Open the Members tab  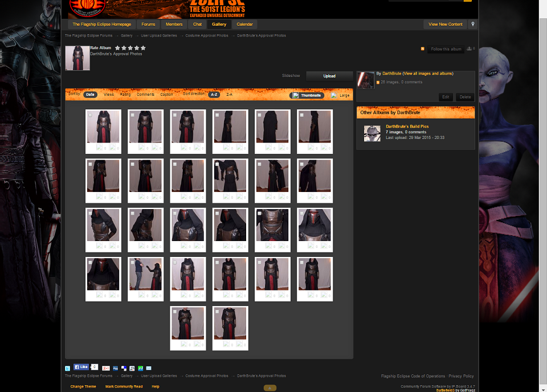(x=174, y=24)
